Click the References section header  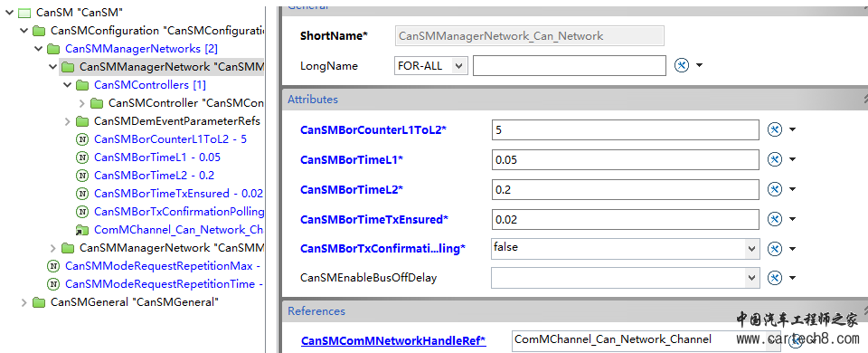575,310
